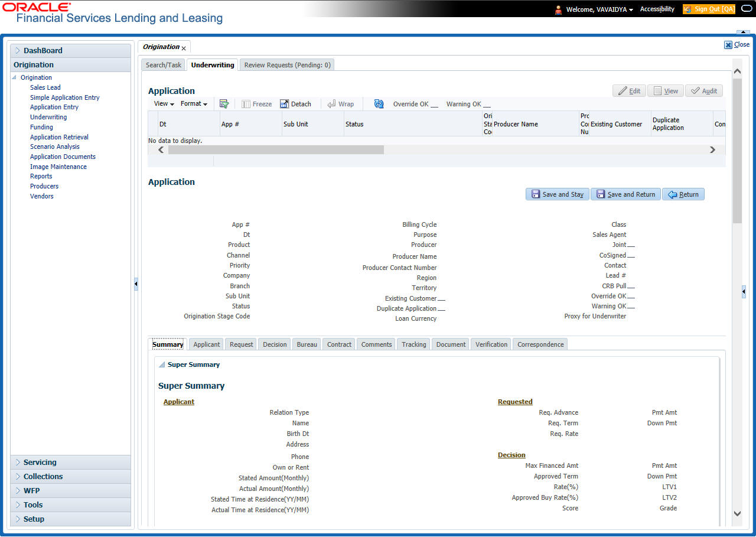Toggle the Override OK checkbox in the table toolbar
Image resolution: width=756 pixels, height=537 pixels.
[434, 105]
